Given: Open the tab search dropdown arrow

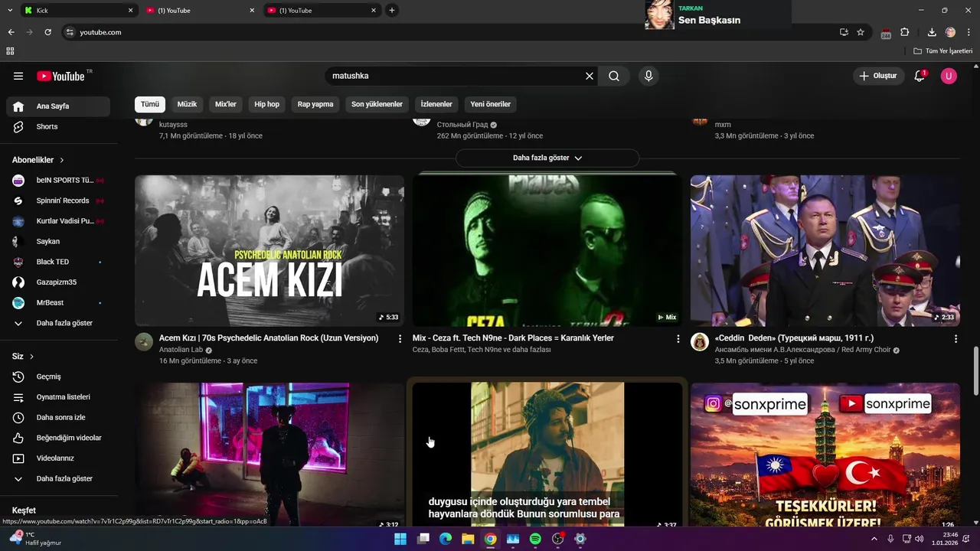Looking at the screenshot, I should pyautogui.click(x=10, y=11).
